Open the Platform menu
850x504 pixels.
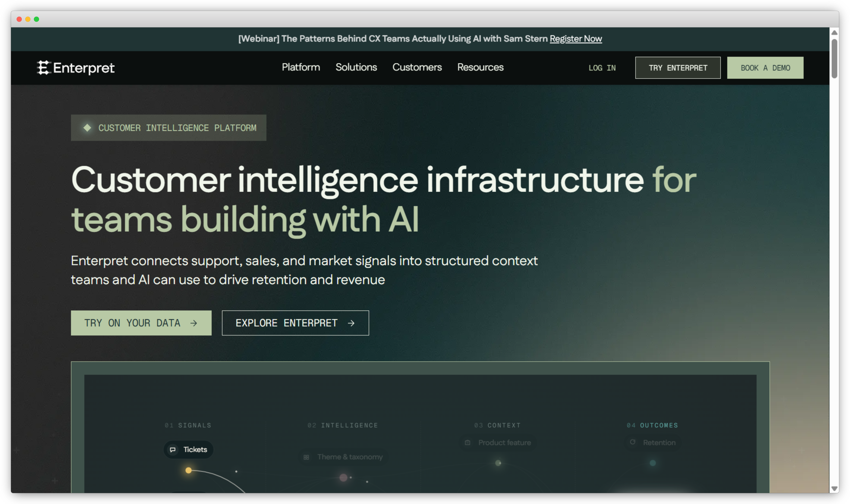301,67
